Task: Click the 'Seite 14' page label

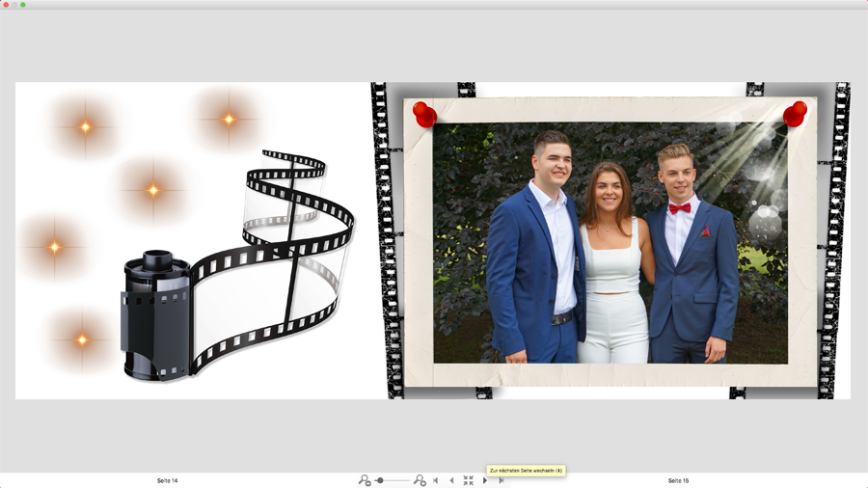Action: click(167, 480)
